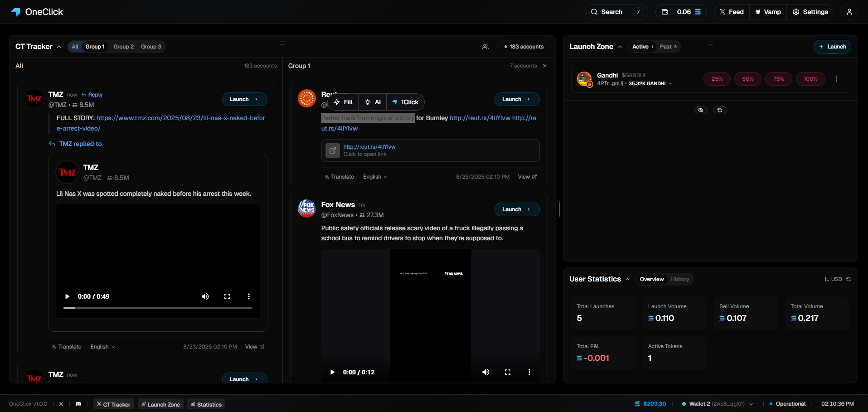Click the 1Click button on Reuters popup
The height and width of the screenshot is (412, 868).
tap(405, 102)
